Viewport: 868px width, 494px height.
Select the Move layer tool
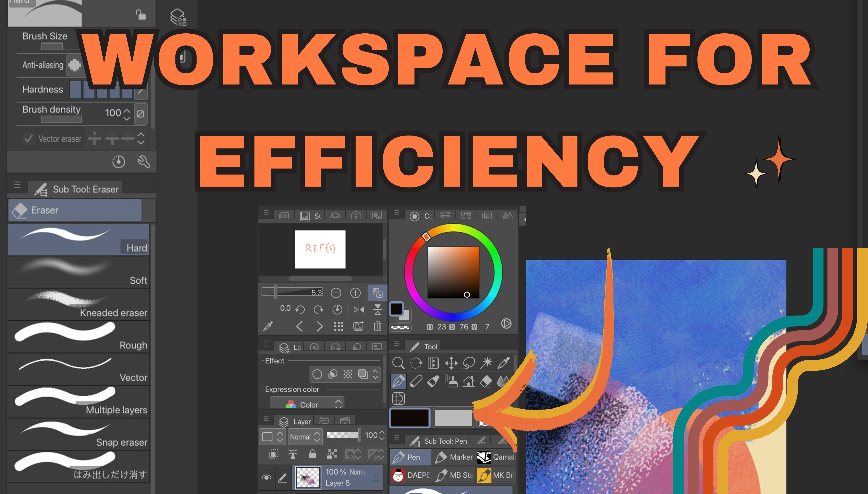(451, 363)
